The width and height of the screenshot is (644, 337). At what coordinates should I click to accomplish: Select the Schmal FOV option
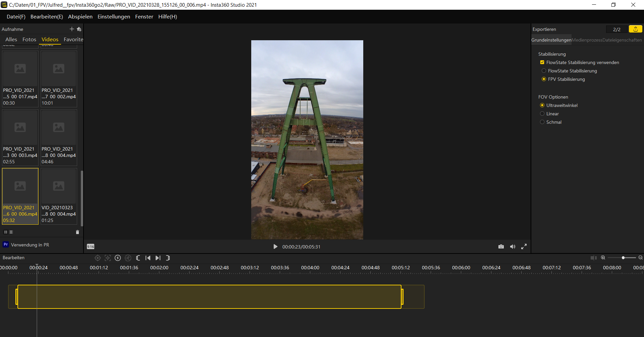[542, 122]
